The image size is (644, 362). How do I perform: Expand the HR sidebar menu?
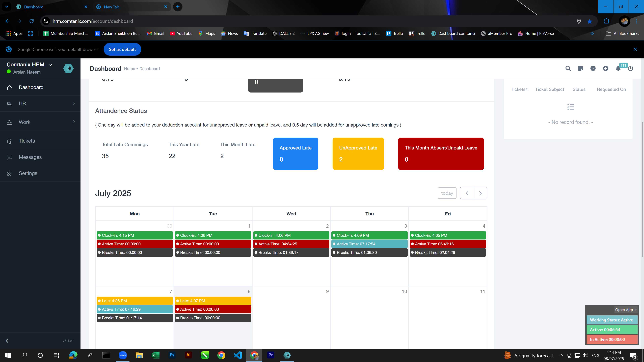[x=40, y=103]
